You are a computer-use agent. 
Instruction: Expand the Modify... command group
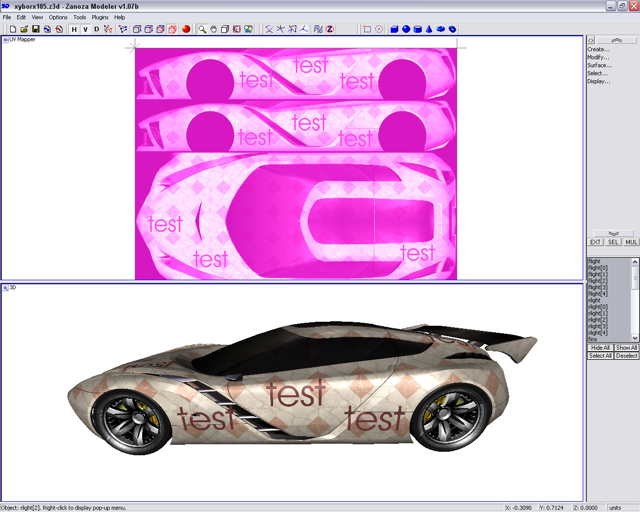click(598, 57)
